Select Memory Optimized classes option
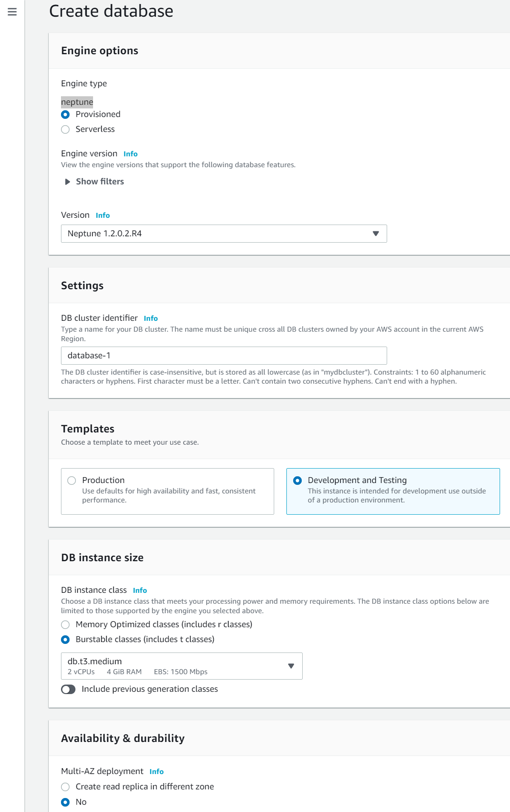Screen dimensions: 510x812 [66, 624]
